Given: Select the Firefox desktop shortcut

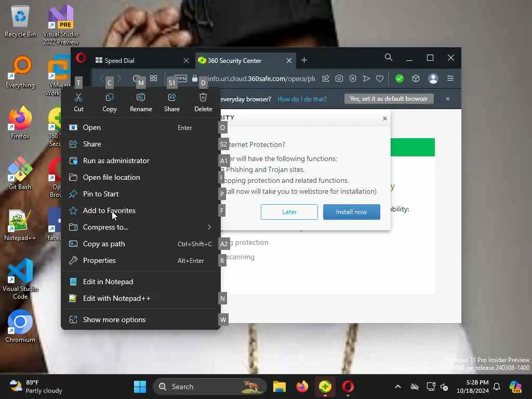Looking at the screenshot, I should [20, 123].
